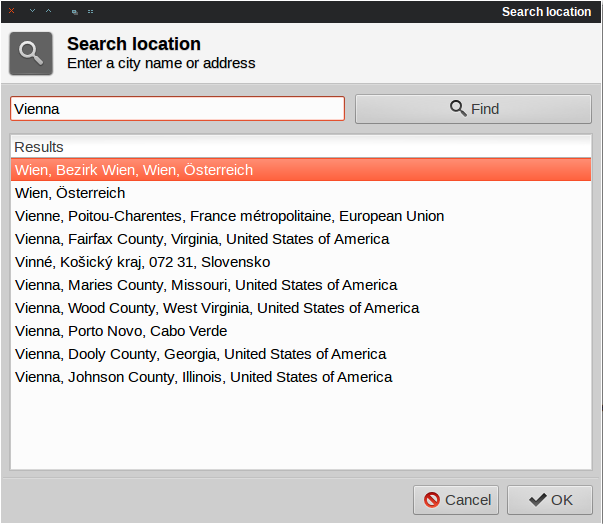Choose Vienna, Maries County, Missouri
603x524 pixels.
tap(301, 285)
